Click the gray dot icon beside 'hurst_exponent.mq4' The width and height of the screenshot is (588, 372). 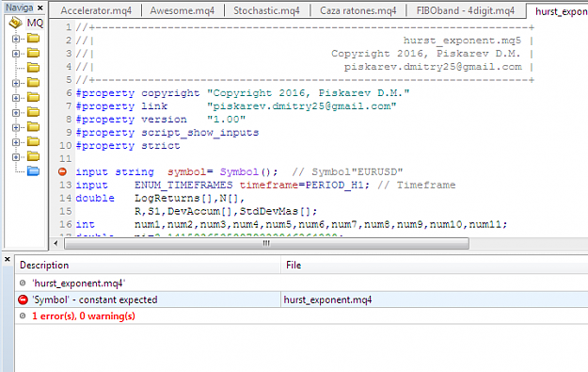pyautogui.click(x=23, y=283)
